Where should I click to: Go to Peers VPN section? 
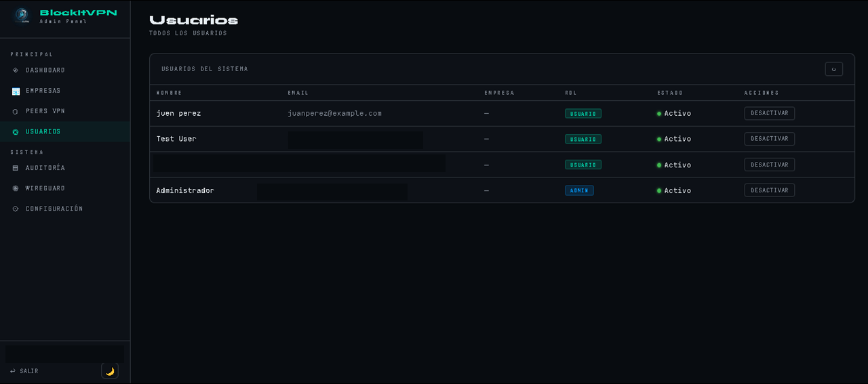[x=45, y=111]
